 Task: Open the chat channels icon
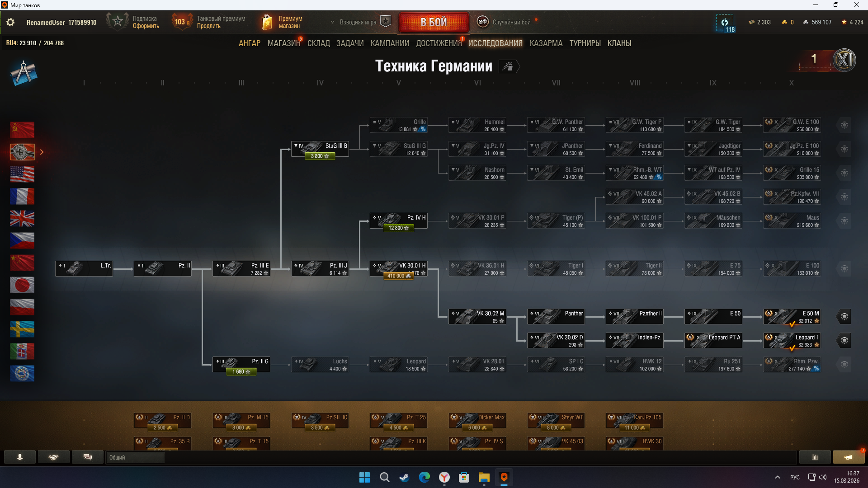click(88, 457)
